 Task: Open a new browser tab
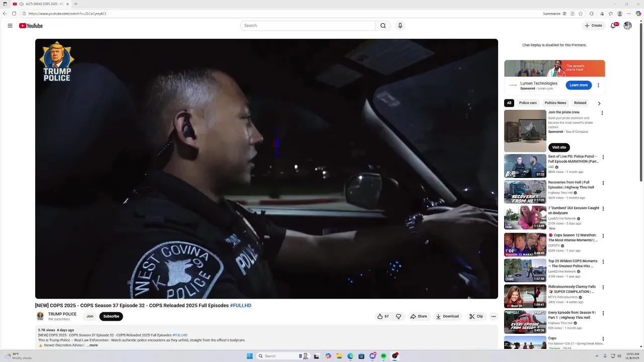pyautogui.click(x=76, y=4)
